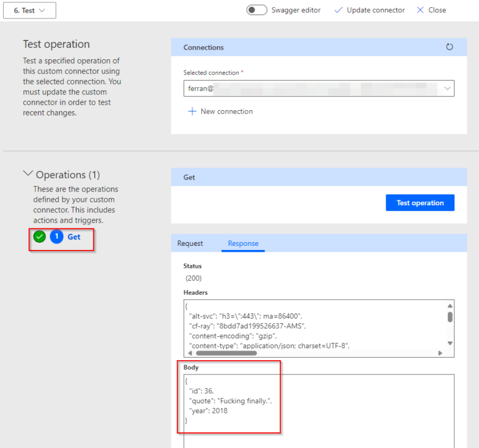The height and width of the screenshot is (448, 479).
Task: Collapse the Operations section chevron
Action: click(x=28, y=173)
